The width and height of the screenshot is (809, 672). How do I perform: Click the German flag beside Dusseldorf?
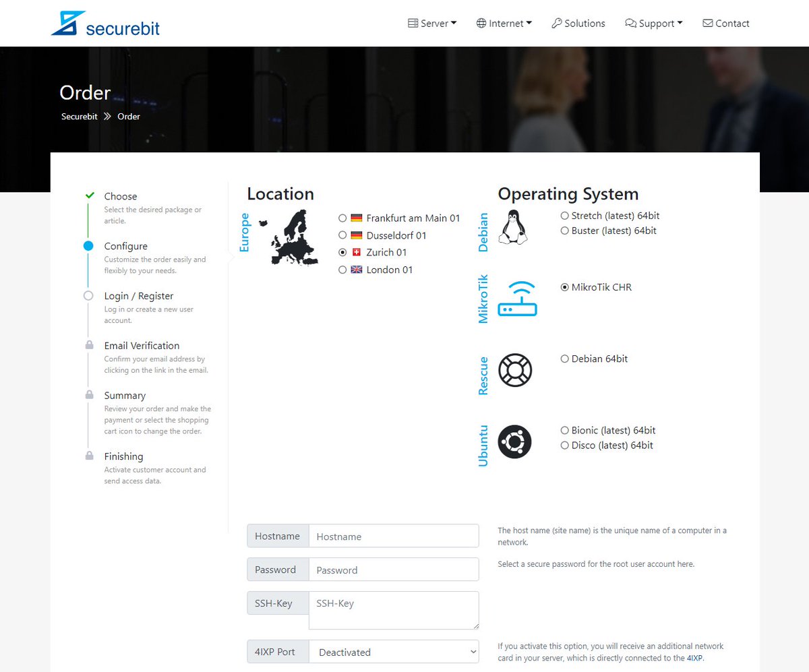coord(357,235)
